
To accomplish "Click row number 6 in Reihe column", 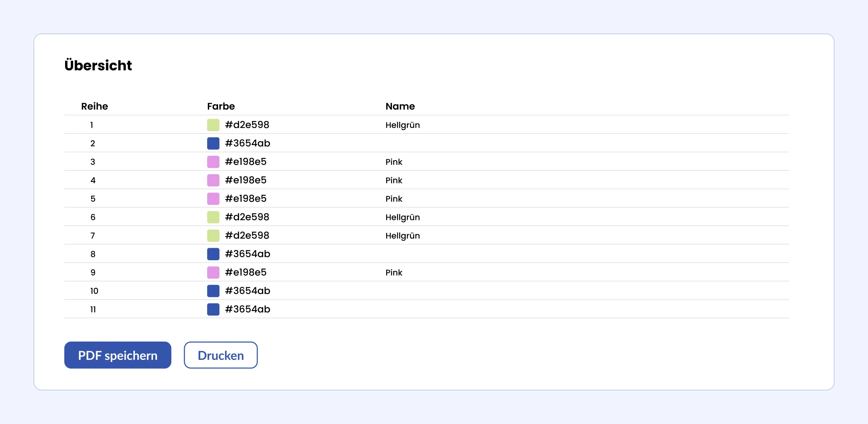I will click(x=93, y=217).
